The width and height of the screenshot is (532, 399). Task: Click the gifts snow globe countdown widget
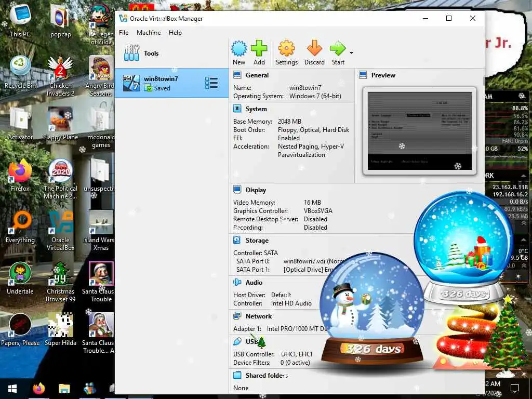[x=463, y=247]
